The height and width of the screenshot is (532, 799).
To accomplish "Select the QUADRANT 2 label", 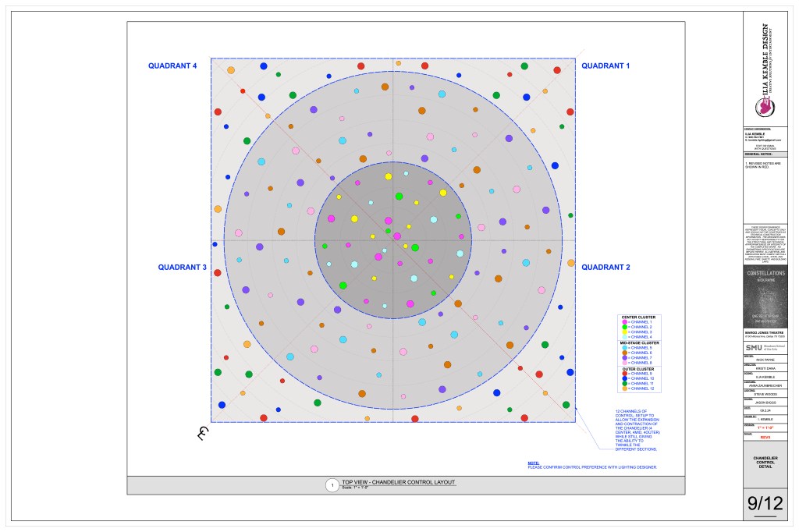I will point(605,268).
